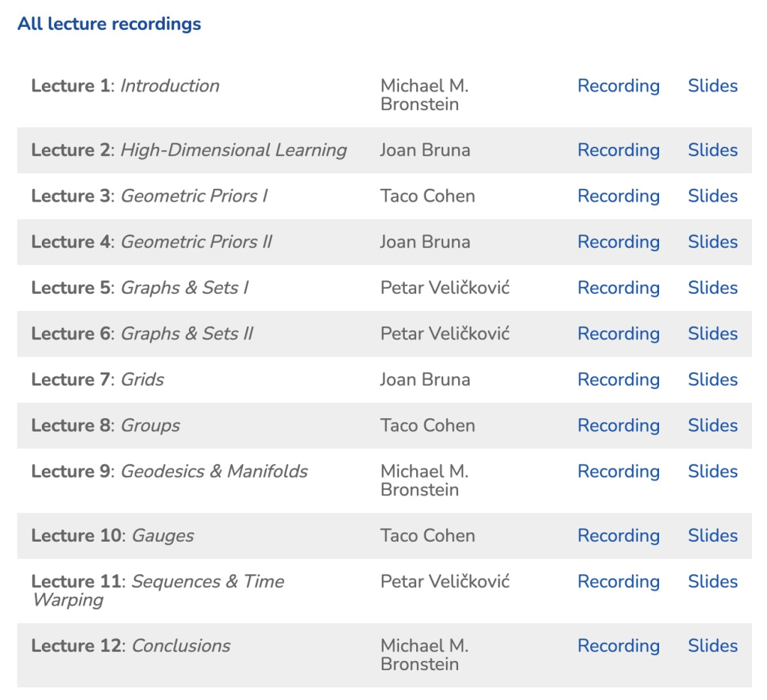Click the All lecture recordings heading
Viewport: 767px width, 700px height.
[109, 24]
